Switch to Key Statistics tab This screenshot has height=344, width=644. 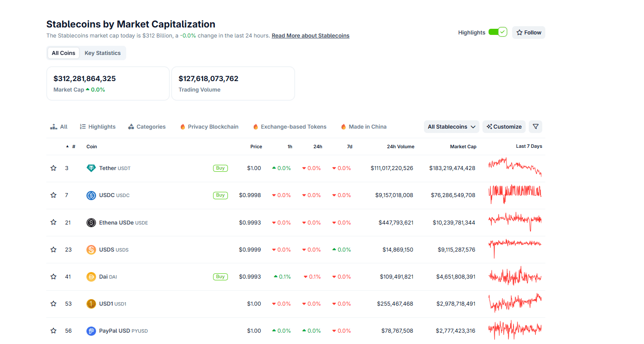click(103, 53)
